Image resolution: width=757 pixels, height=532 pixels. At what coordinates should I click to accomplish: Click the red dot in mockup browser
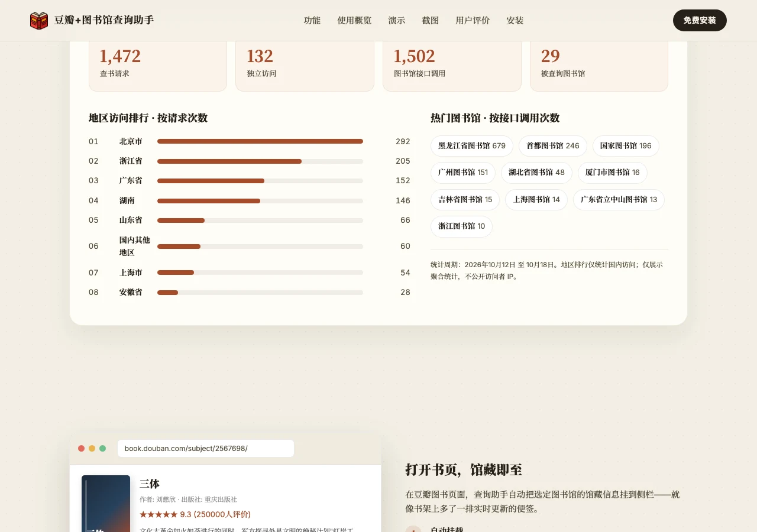coord(81,449)
